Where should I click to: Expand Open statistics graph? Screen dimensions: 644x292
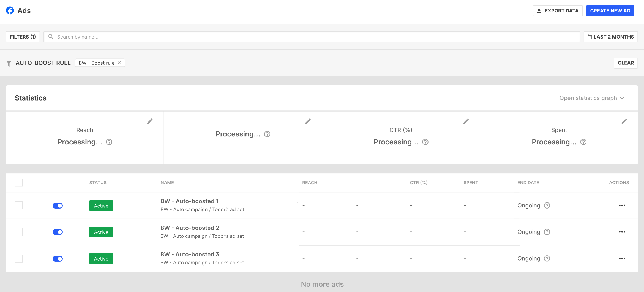tap(592, 98)
